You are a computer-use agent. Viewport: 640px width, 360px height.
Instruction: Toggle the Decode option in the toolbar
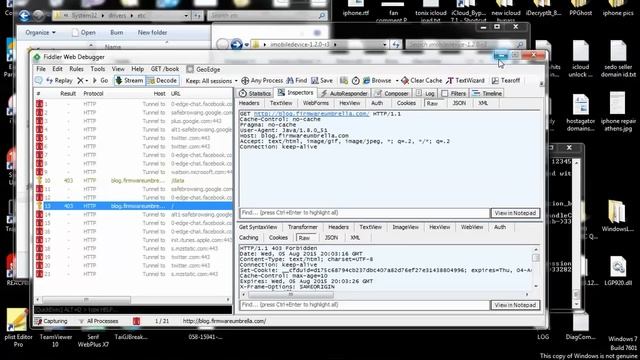162,80
